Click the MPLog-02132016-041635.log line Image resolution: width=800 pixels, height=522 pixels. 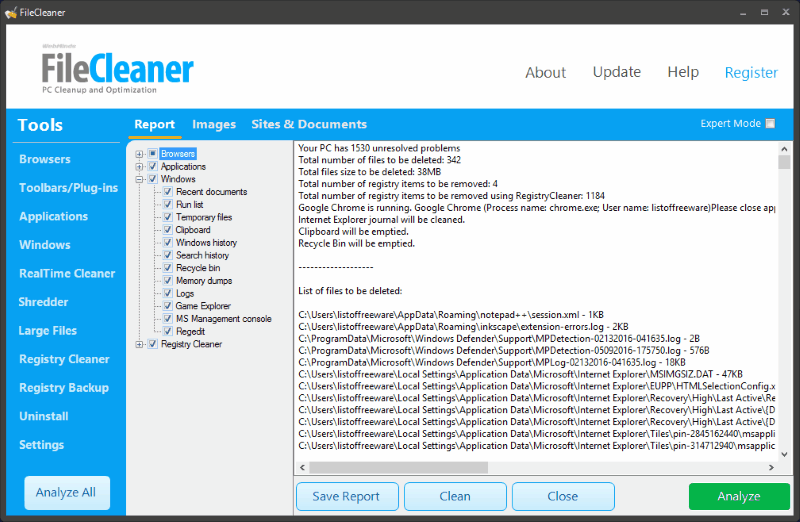[x=492, y=362]
